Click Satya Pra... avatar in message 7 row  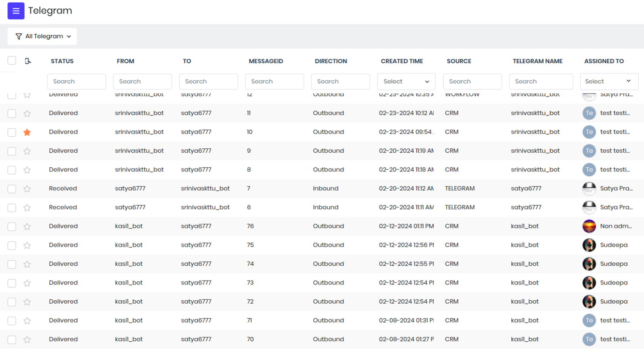pyautogui.click(x=589, y=189)
